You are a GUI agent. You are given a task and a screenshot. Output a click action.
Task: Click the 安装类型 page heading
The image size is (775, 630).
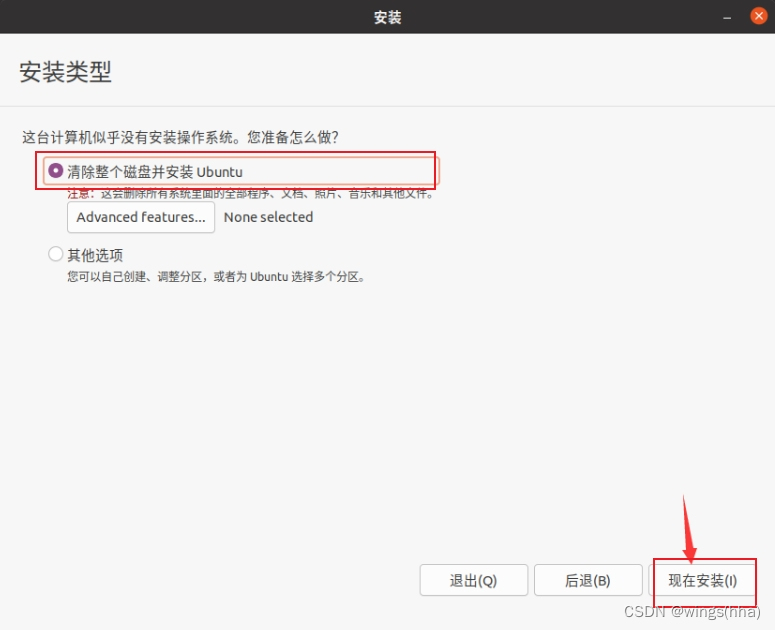coord(65,72)
